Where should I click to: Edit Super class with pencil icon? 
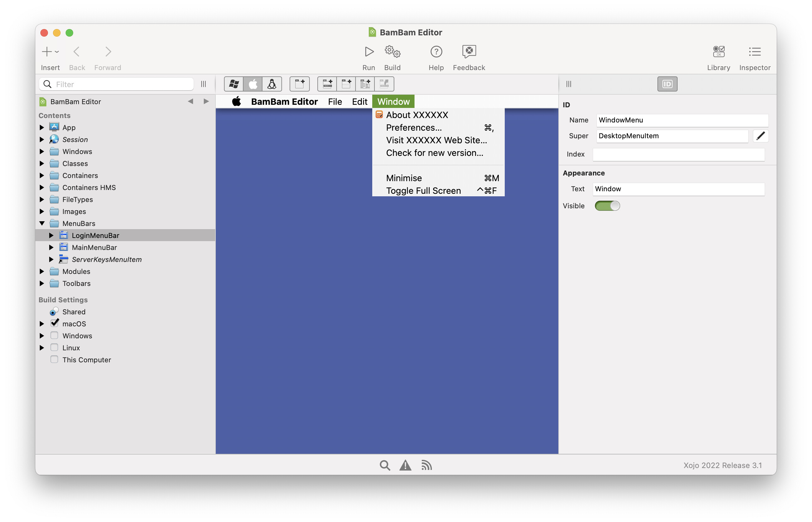coord(760,136)
